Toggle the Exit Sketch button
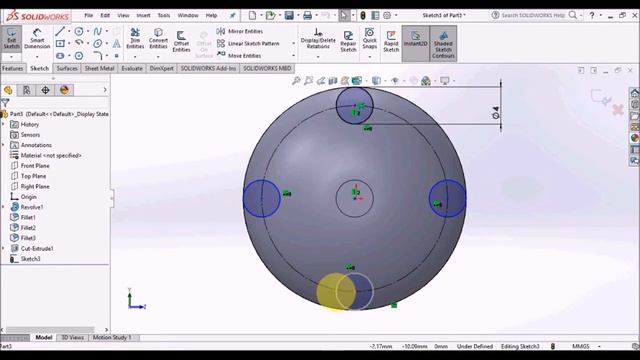 pos(11,38)
